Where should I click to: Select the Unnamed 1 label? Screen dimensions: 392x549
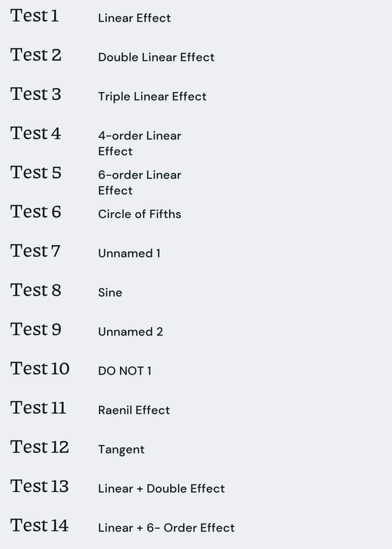pyautogui.click(x=129, y=253)
